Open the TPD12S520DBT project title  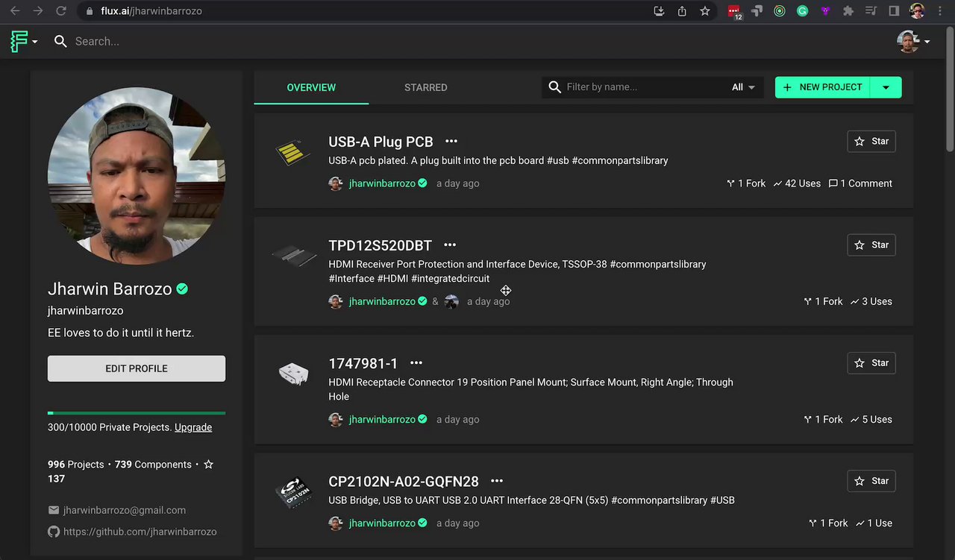tap(381, 245)
